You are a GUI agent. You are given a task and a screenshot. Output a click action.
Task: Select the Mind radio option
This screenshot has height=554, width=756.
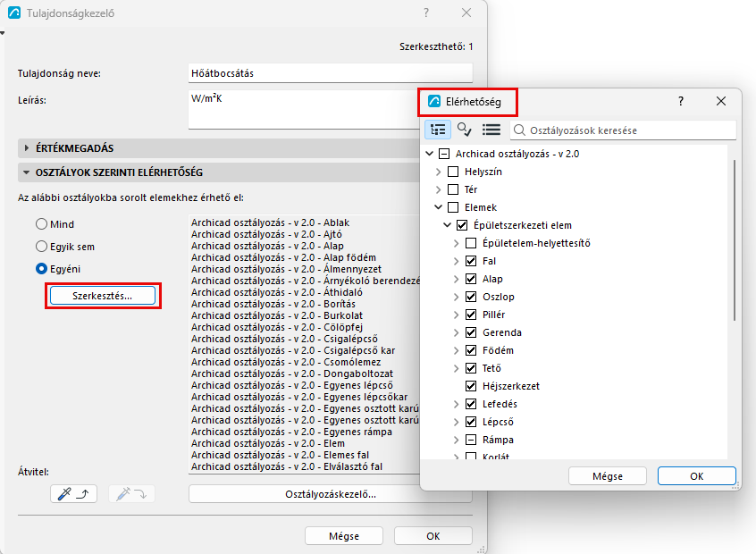pyautogui.click(x=41, y=224)
